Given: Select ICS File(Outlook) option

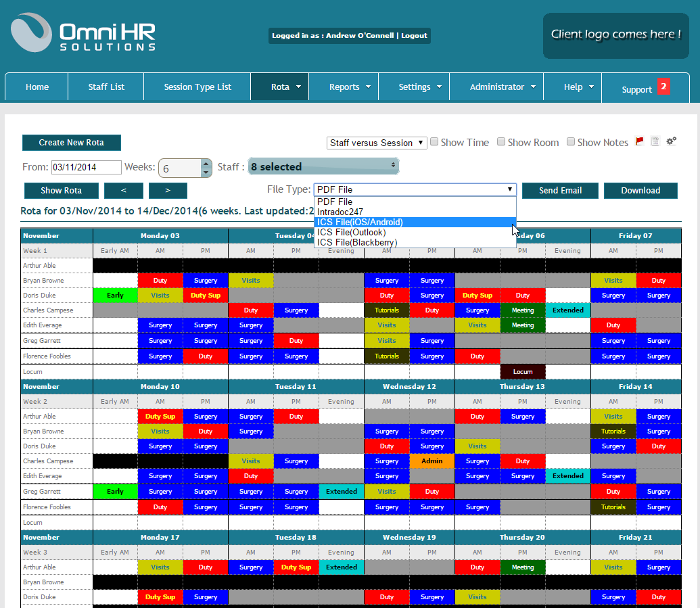Looking at the screenshot, I should click(x=415, y=232).
